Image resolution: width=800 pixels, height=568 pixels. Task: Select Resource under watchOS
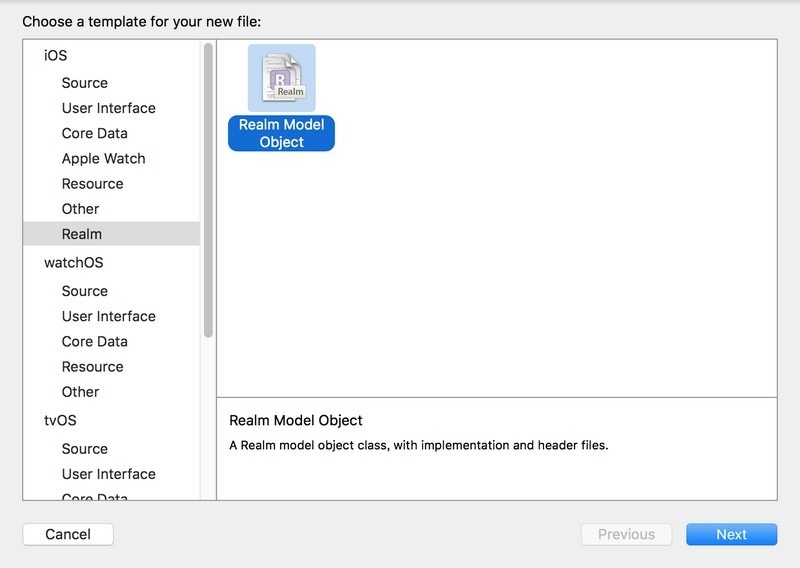(92, 366)
